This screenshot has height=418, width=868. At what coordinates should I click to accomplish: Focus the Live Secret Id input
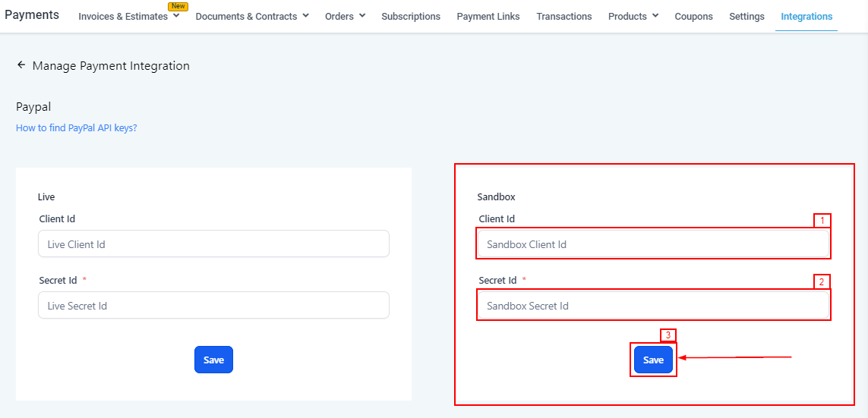pos(213,306)
